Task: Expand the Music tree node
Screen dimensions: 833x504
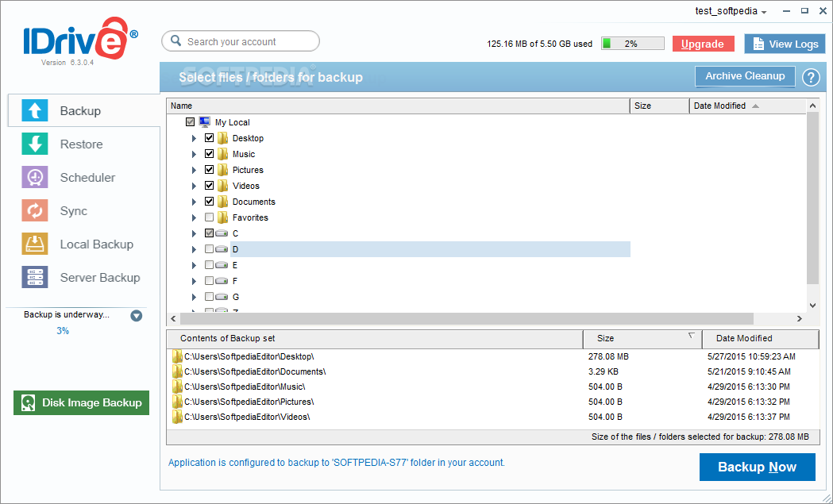Action: coord(195,155)
